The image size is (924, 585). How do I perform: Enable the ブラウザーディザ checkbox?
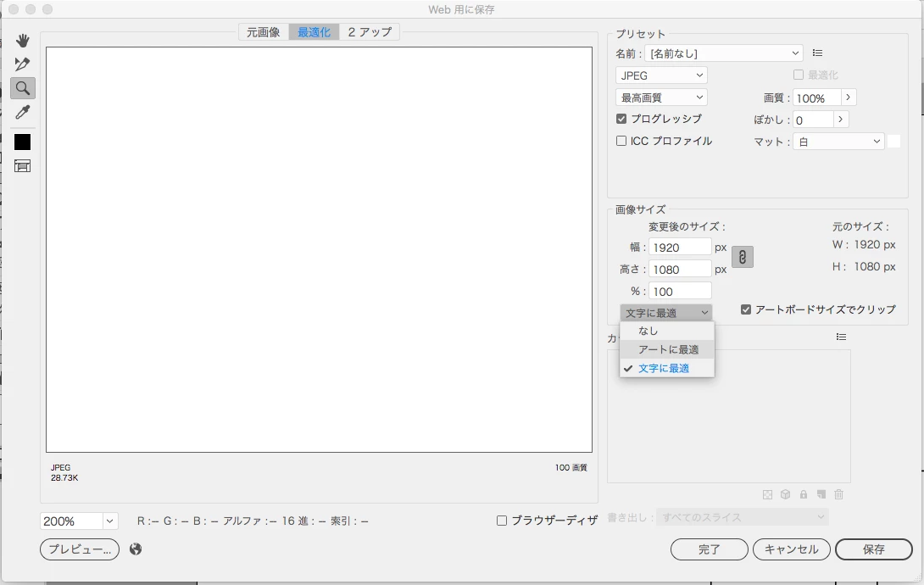tap(502, 521)
